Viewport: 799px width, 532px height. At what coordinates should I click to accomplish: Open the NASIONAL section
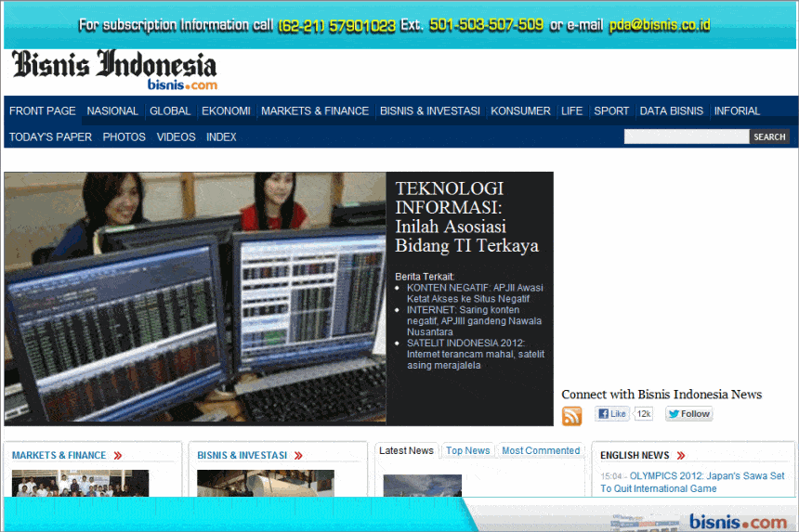tap(112, 111)
